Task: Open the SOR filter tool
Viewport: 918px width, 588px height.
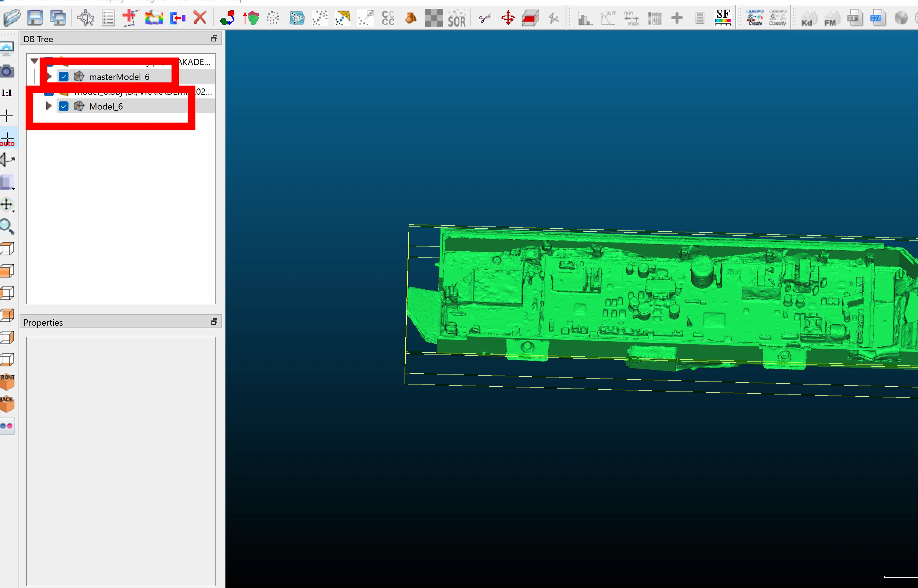Action: [456, 17]
